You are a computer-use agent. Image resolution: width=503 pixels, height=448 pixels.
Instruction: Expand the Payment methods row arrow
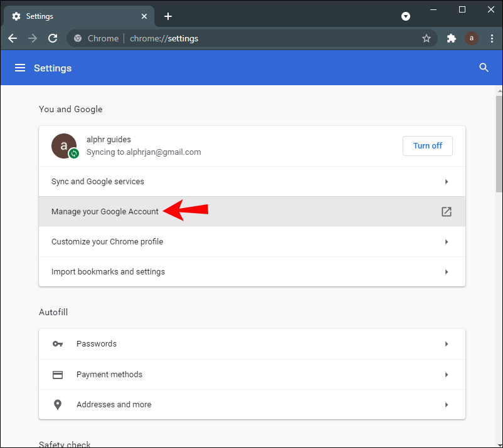coord(446,375)
